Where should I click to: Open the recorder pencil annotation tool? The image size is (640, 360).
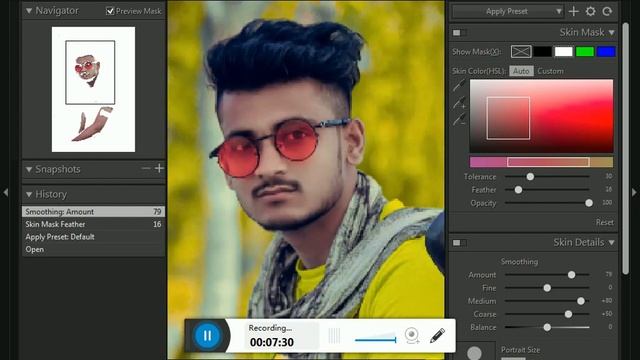click(437, 336)
